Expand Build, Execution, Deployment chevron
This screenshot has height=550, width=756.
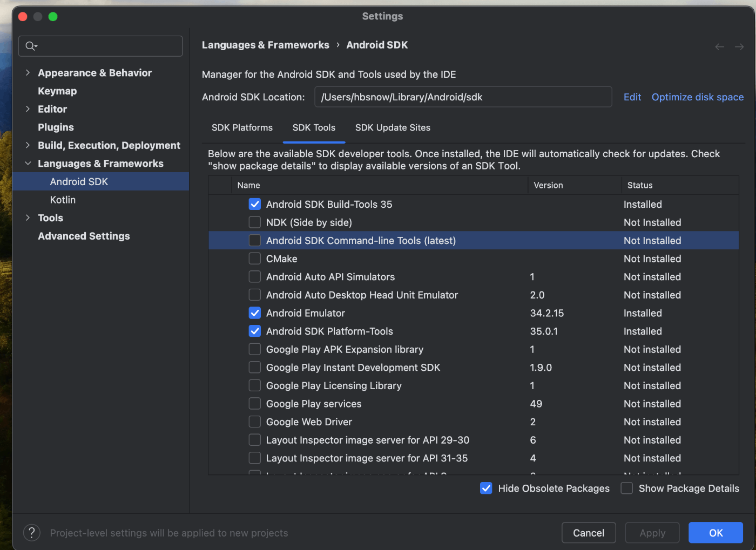tap(28, 145)
